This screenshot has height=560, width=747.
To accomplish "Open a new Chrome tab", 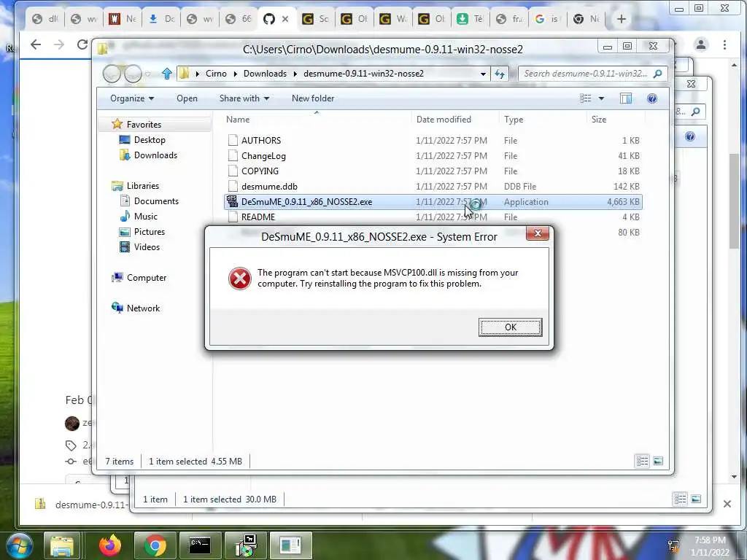I will [x=622, y=19].
